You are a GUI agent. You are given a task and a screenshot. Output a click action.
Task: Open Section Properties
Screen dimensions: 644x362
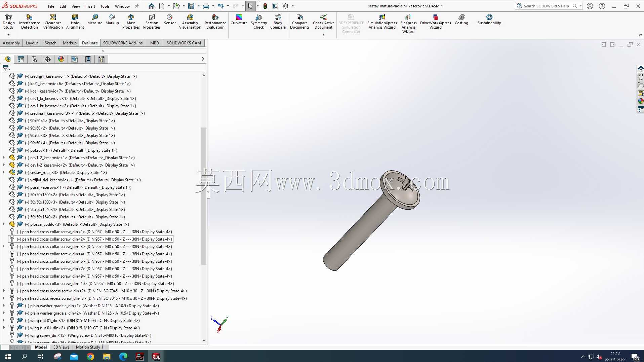[152, 22]
